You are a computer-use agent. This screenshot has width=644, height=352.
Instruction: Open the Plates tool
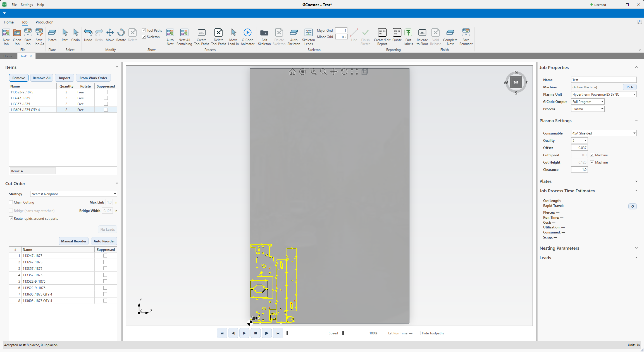pos(52,35)
